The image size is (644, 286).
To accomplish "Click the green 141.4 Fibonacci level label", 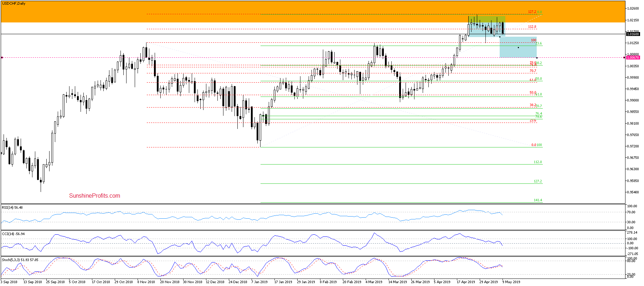I will pyautogui.click(x=538, y=200).
